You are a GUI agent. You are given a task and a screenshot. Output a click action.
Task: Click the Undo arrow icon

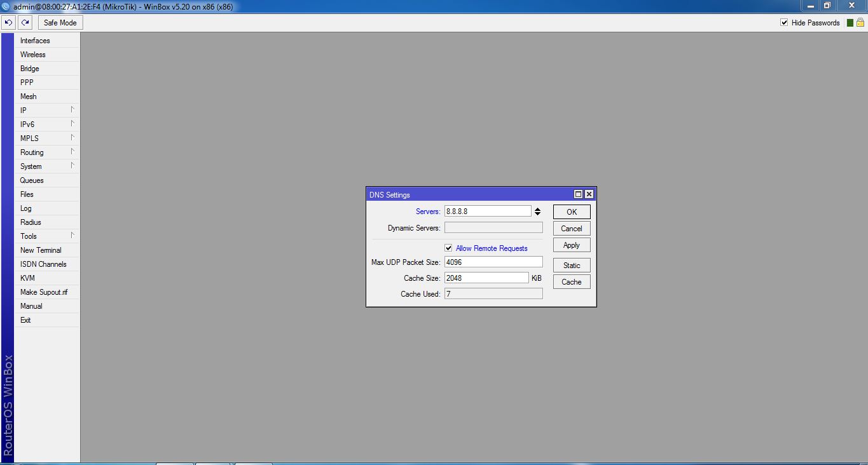pos(8,22)
